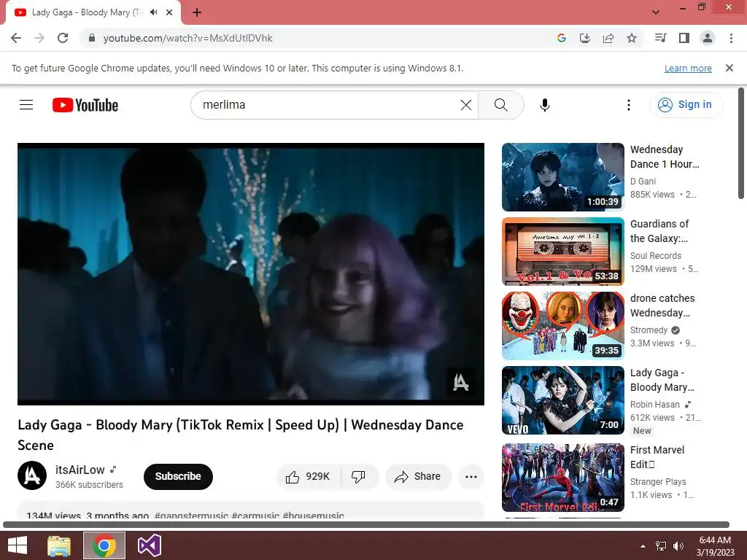Mute tab audio via speaker icon in tab
747x560 pixels.
coord(153,12)
